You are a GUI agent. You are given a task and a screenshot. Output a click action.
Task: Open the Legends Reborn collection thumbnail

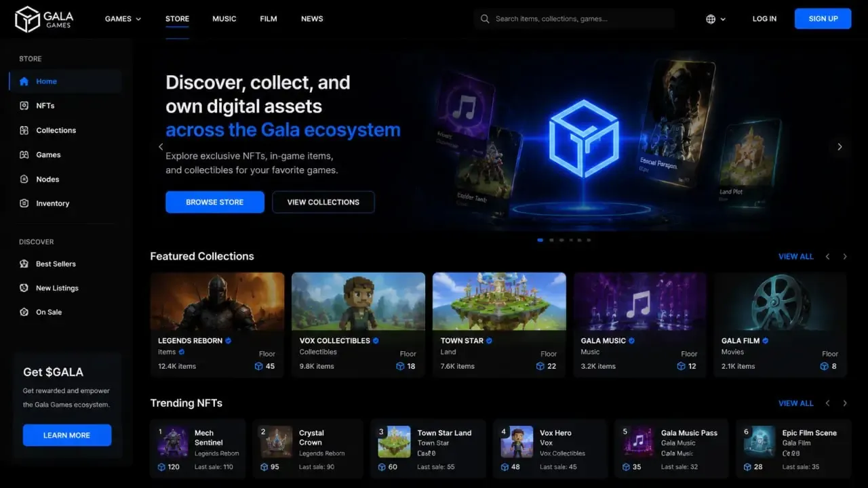click(217, 302)
